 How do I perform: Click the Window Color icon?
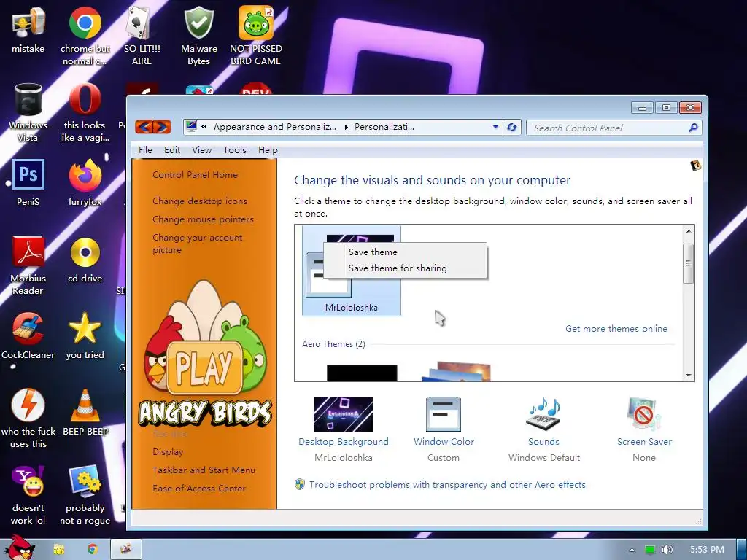click(443, 414)
